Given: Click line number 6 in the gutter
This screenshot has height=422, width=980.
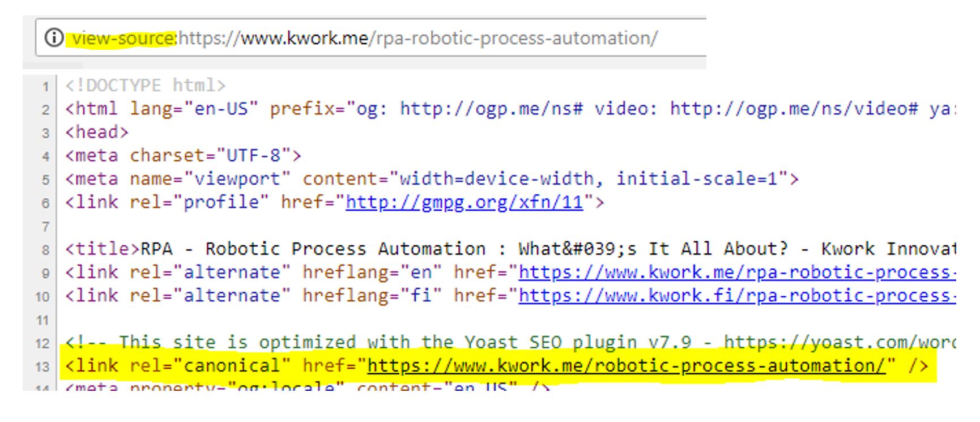Looking at the screenshot, I should (46, 203).
